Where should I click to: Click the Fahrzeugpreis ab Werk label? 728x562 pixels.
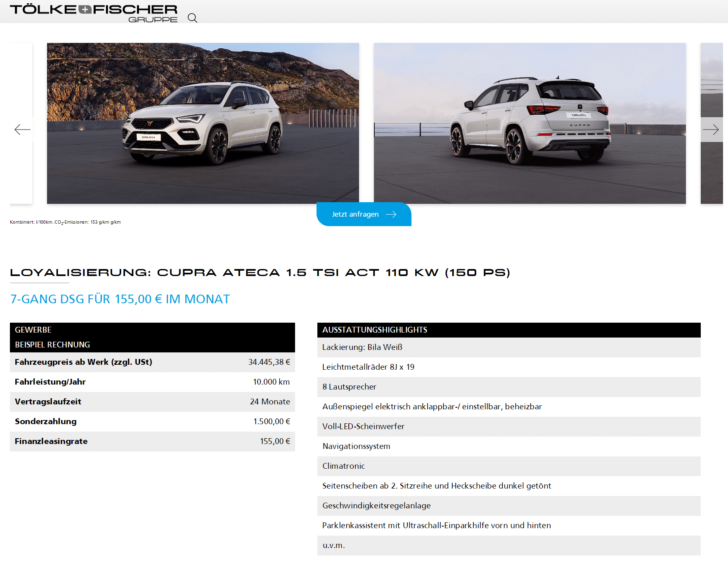83,362
